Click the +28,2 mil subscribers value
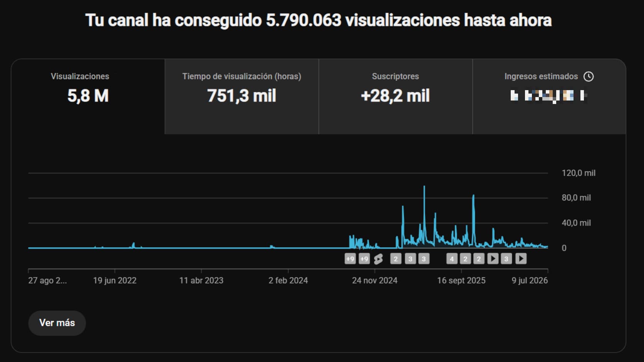Image resolution: width=644 pixels, height=362 pixels. 395,96
